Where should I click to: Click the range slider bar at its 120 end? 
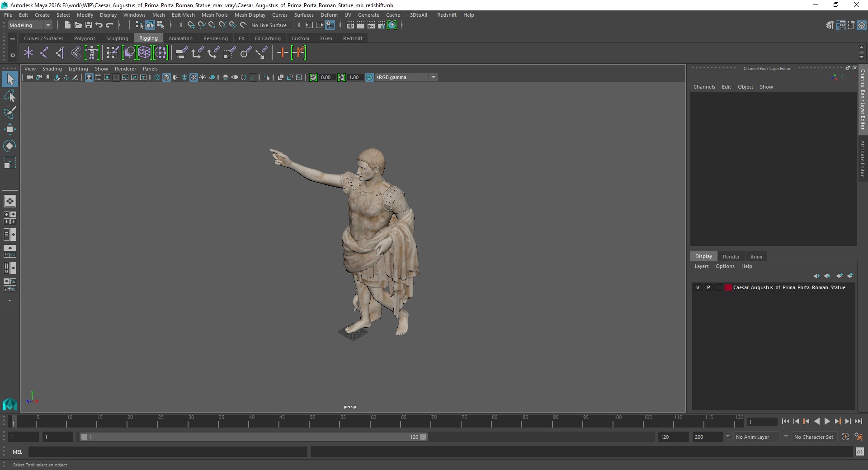coord(423,437)
